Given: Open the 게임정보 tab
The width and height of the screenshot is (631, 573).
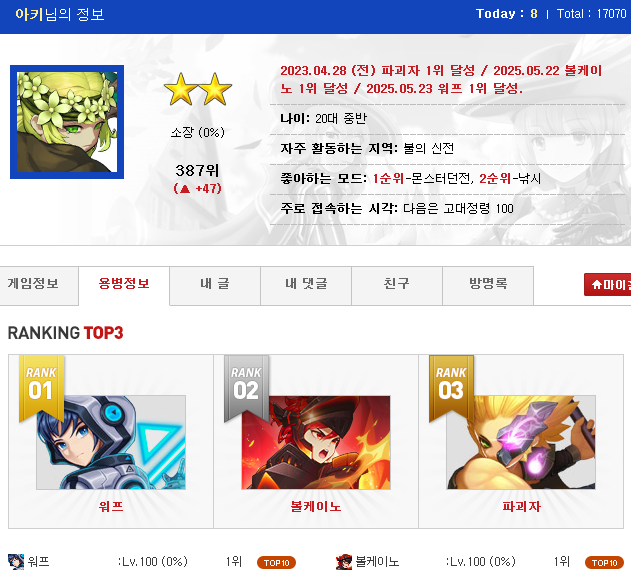Looking at the screenshot, I should point(34,285).
